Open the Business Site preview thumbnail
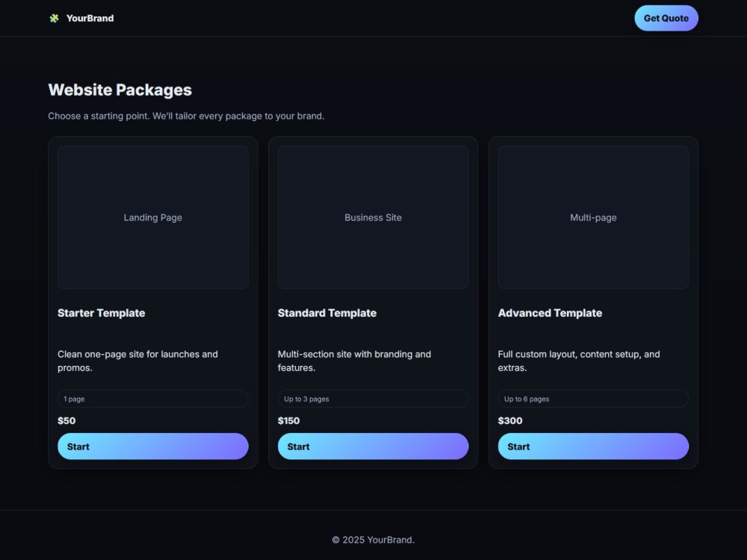 coord(373,217)
